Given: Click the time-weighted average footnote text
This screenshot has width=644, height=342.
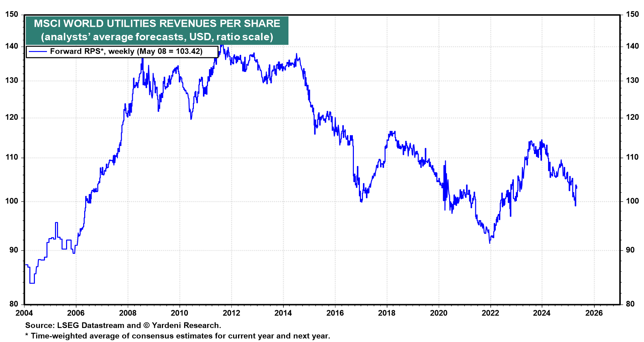Looking at the screenshot, I should [178, 336].
